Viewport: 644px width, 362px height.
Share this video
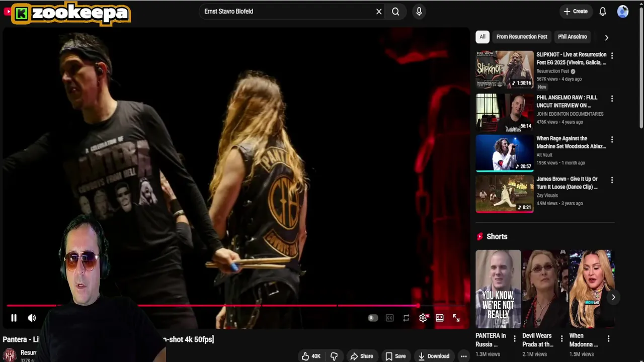tap(362, 356)
